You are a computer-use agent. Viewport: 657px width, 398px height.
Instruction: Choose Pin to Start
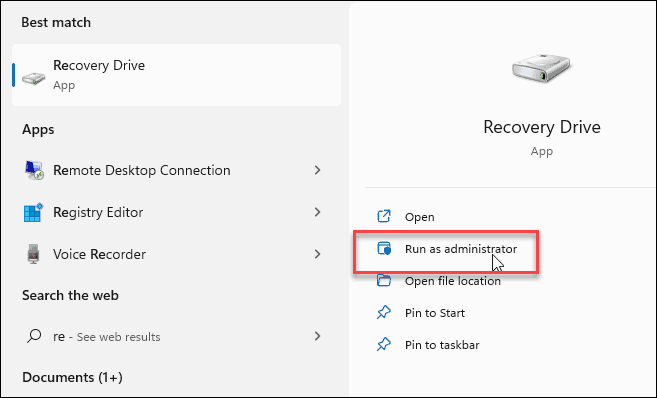435,313
